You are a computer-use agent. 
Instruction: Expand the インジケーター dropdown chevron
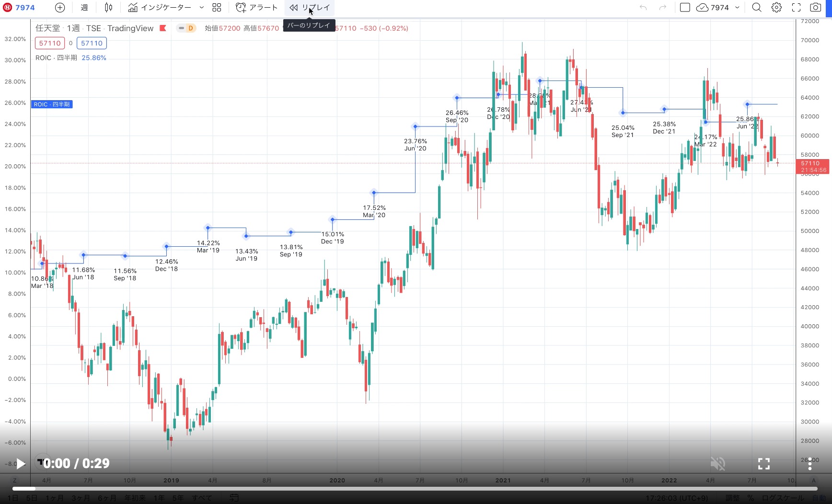pos(201,8)
